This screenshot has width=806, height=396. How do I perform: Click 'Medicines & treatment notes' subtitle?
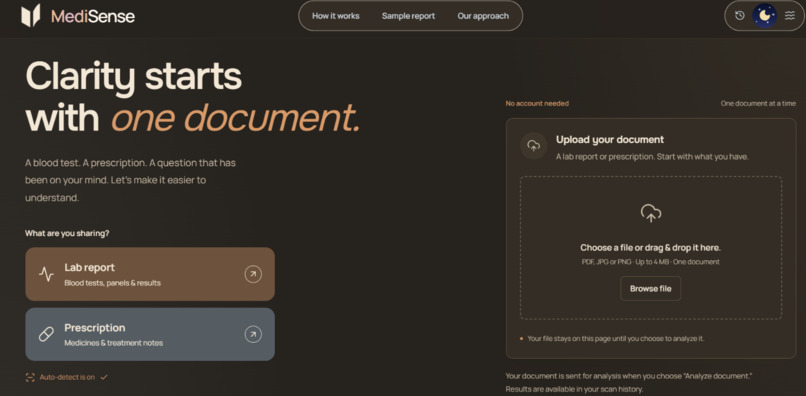point(114,343)
